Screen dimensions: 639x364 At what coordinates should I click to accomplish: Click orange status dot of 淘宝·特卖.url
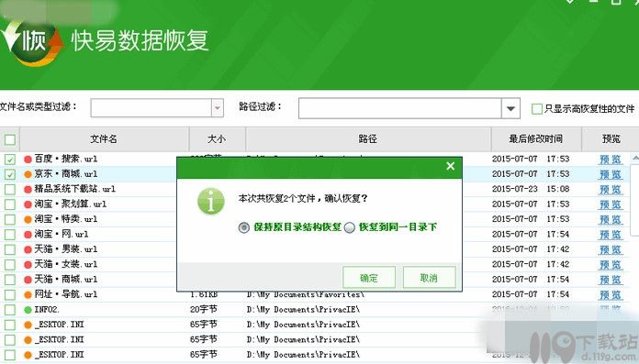[28, 219]
